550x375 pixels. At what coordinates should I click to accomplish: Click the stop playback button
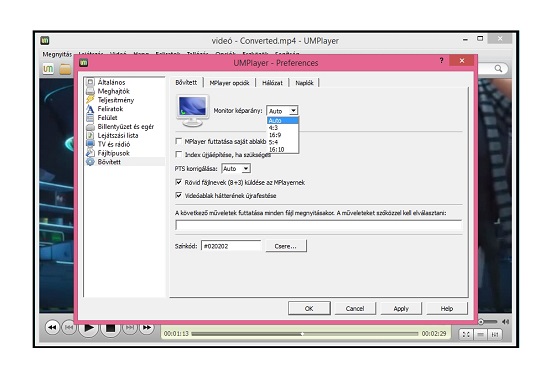tap(110, 328)
